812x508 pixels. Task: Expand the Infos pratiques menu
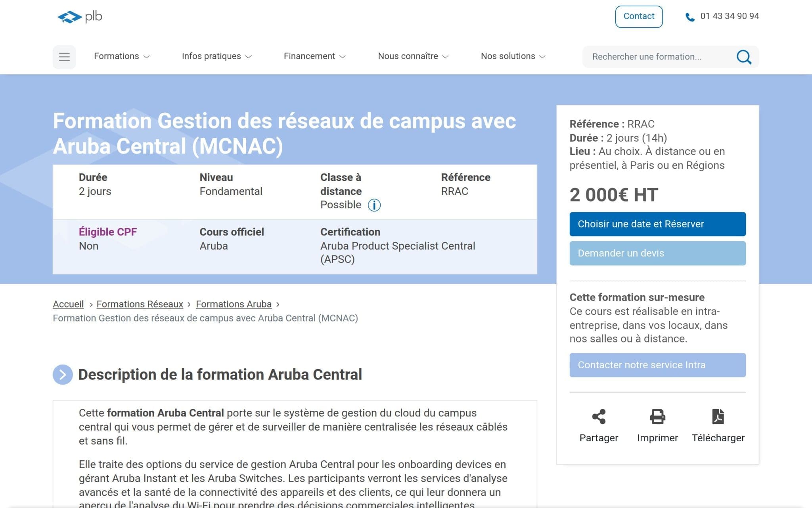click(x=216, y=56)
